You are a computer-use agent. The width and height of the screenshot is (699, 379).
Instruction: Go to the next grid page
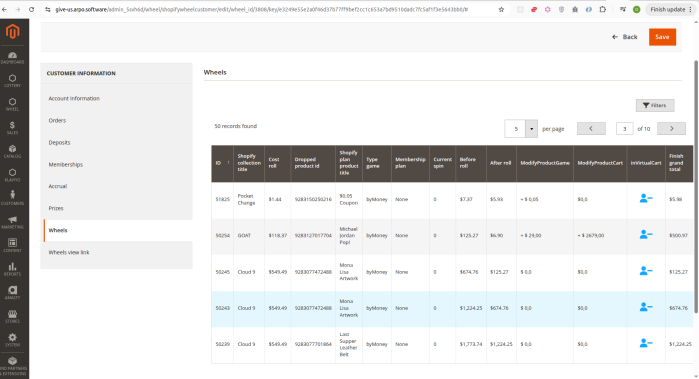click(x=671, y=128)
